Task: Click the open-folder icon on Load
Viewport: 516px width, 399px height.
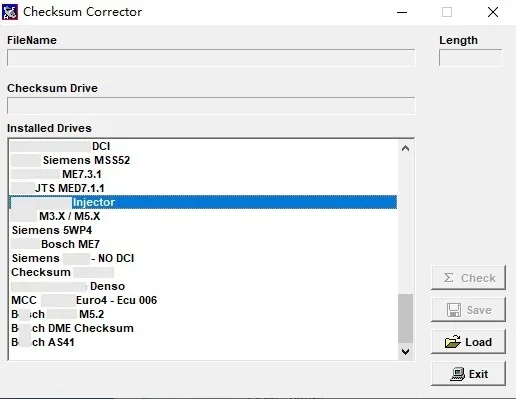Action: 453,342
